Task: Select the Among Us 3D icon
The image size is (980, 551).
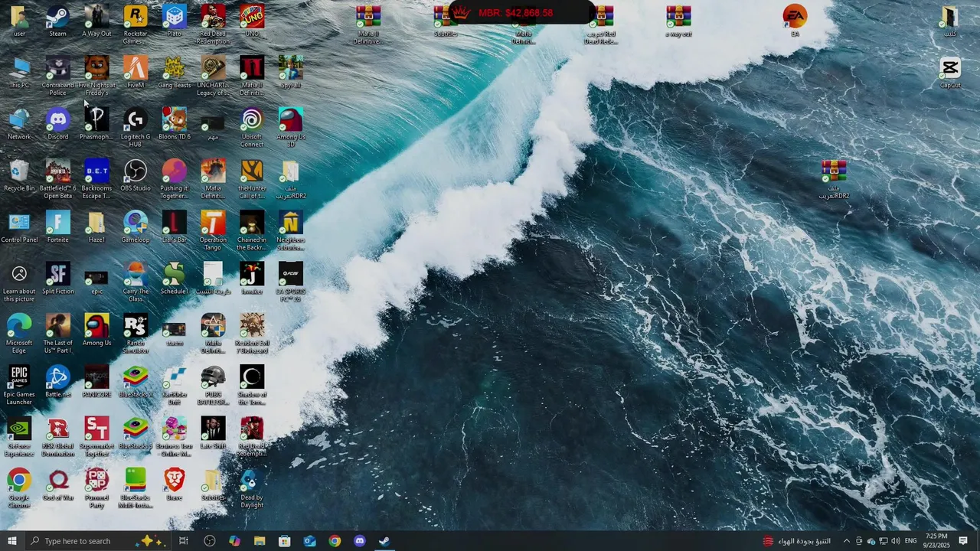Action: point(291,128)
